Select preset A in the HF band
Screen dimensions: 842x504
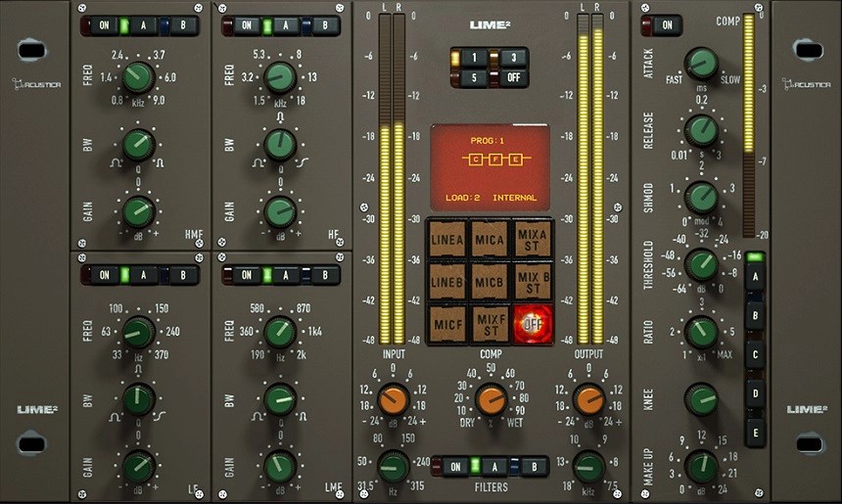click(x=286, y=25)
